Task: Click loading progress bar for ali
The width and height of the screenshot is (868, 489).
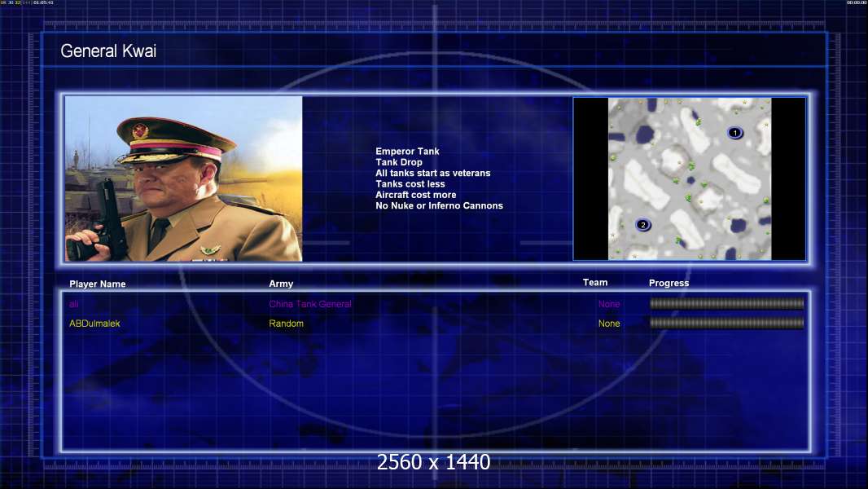Action: tap(727, 303)
